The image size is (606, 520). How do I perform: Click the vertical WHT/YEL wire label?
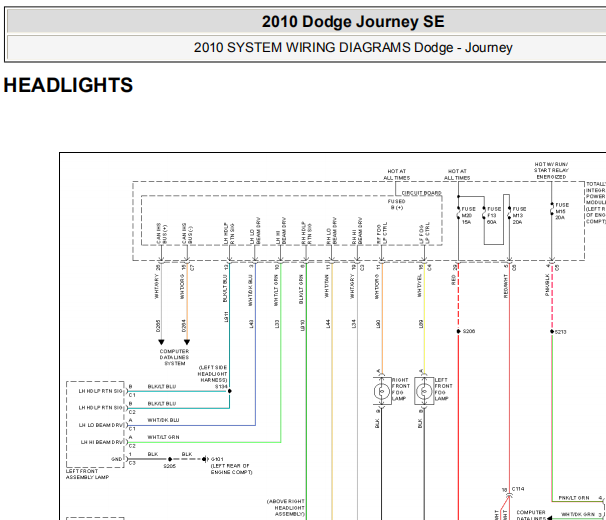tap(420, 286)
